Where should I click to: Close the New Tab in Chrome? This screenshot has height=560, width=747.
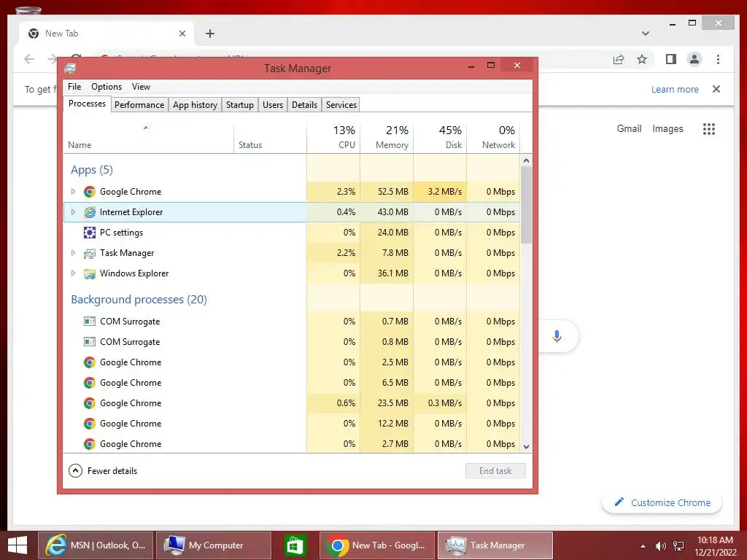tap(182, 34)
